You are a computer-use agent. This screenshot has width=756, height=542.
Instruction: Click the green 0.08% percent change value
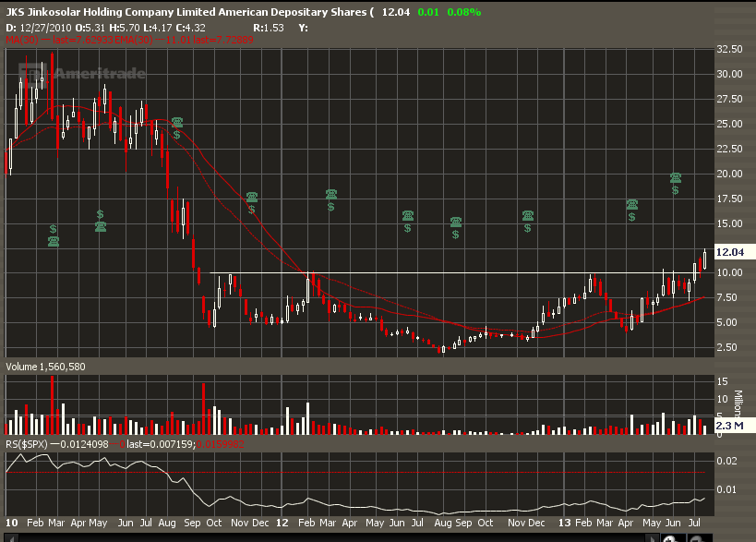(463, 12)
